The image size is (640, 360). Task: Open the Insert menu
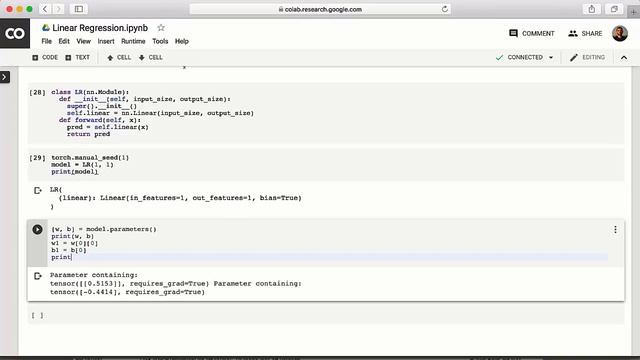[x=106, y=41]
